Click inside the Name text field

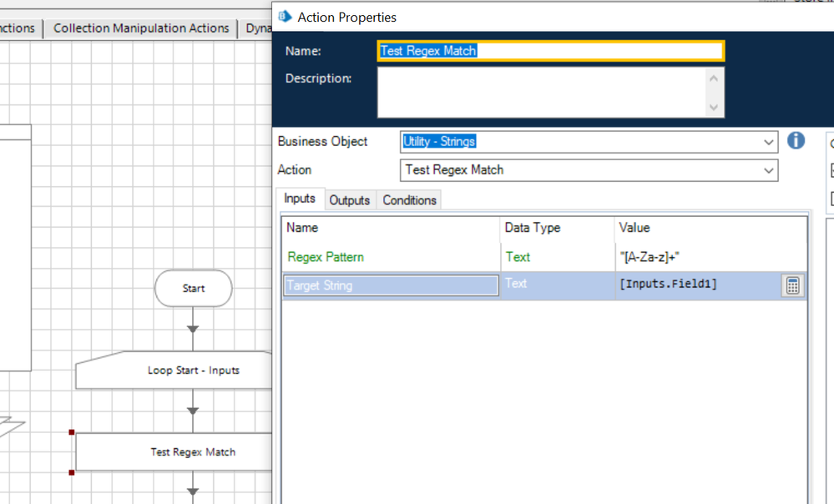tap(550, 51)
